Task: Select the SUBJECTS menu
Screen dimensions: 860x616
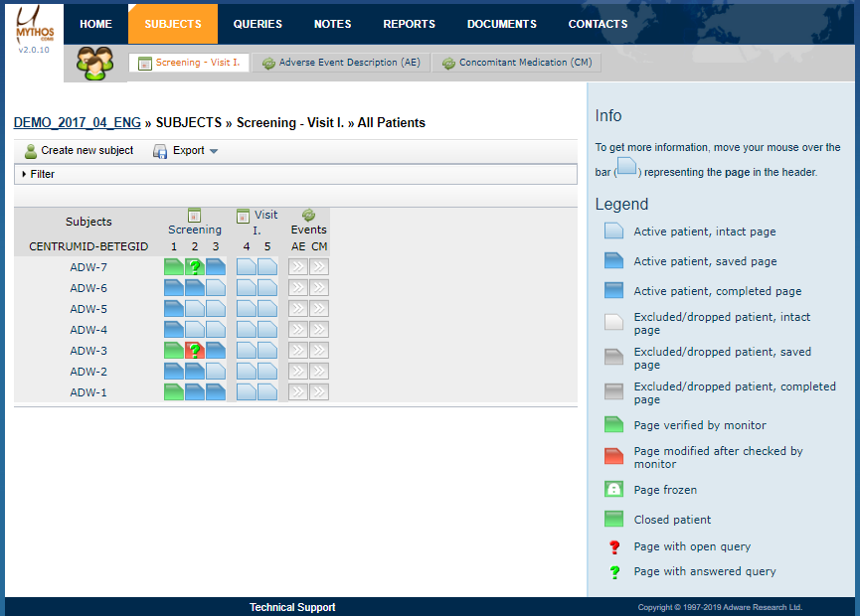Action: (173, 24)
